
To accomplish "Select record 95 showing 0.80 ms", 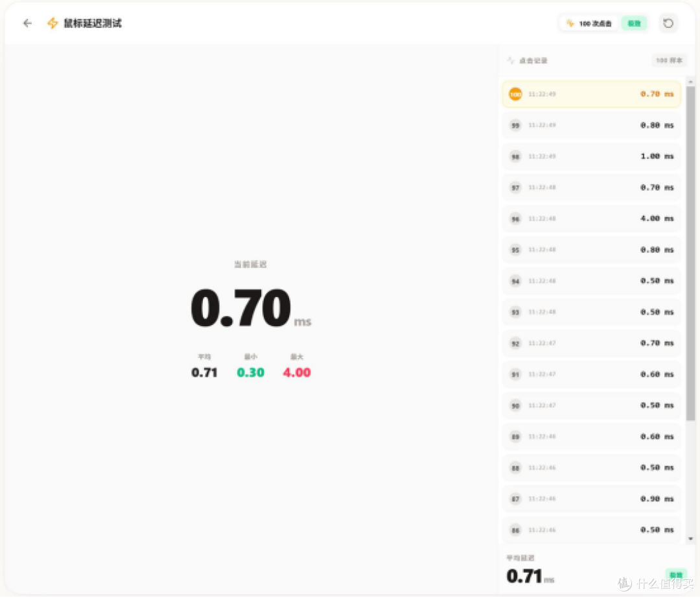I will [591, 250].
